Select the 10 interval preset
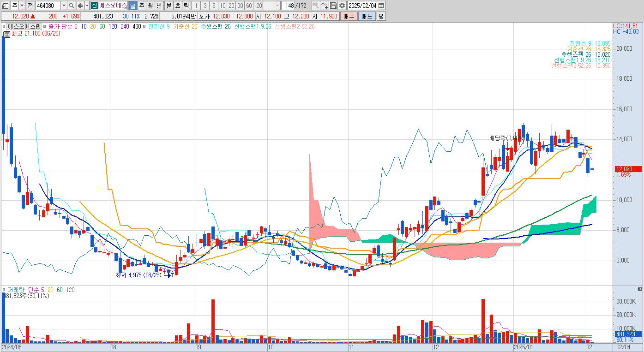The width and height of the screenshot is (644, 352). (x=223, y=6)
